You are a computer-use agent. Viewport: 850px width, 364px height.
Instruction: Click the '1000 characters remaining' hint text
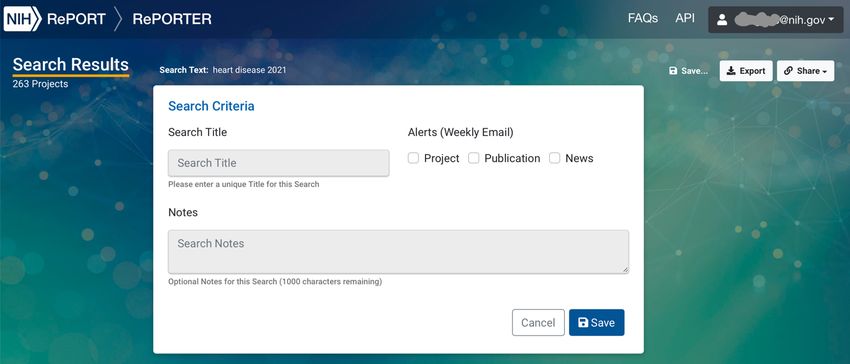tap(330, 282)
